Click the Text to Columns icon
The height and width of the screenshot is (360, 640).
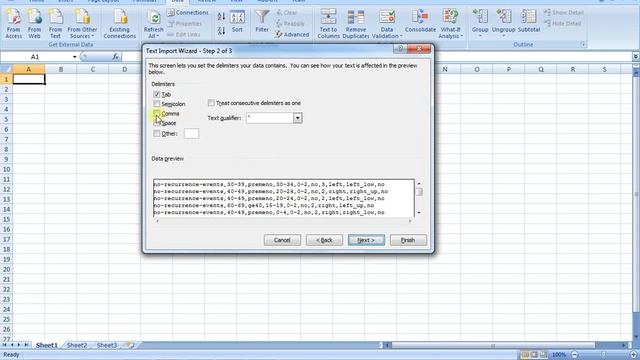[328, 24]
